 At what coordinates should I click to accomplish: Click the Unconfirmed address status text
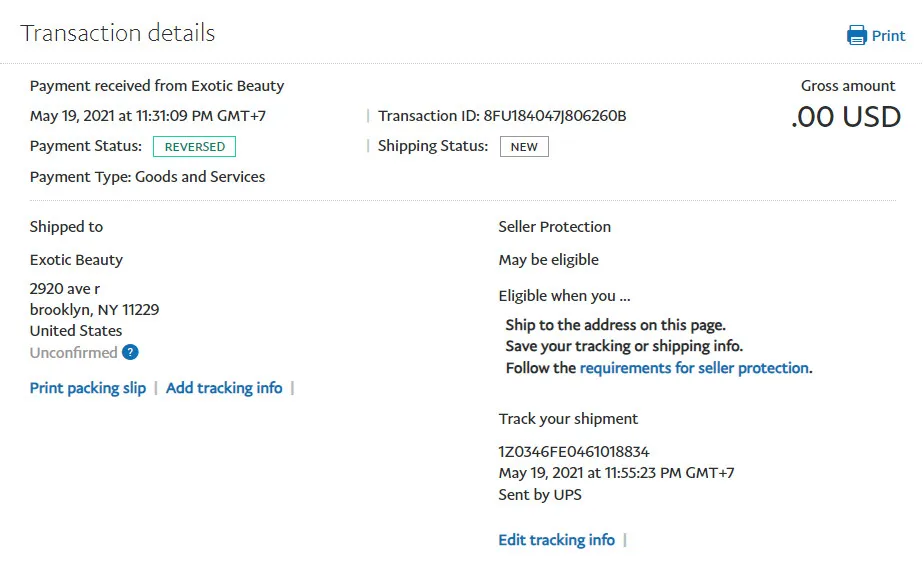(x=73, y=353)
